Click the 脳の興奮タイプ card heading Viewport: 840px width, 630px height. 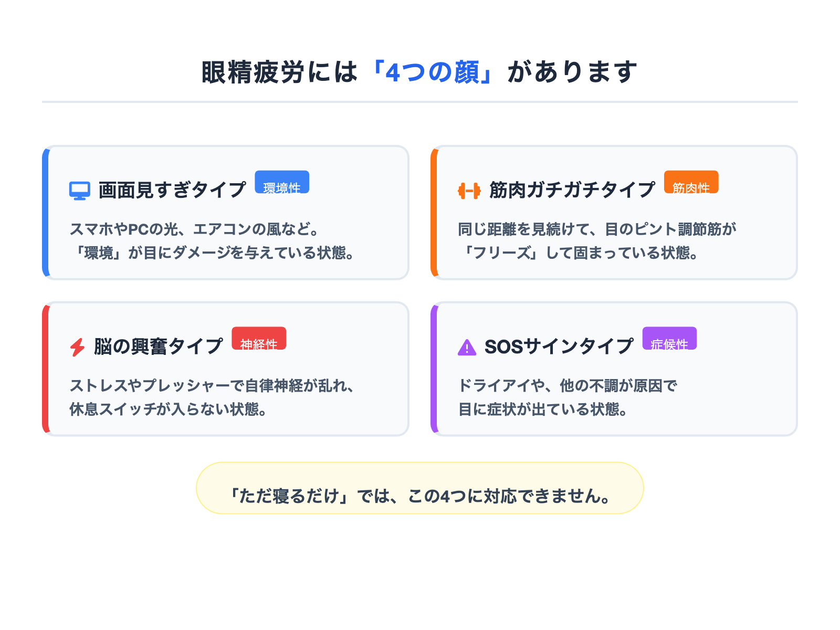click(x=158, y=346)
